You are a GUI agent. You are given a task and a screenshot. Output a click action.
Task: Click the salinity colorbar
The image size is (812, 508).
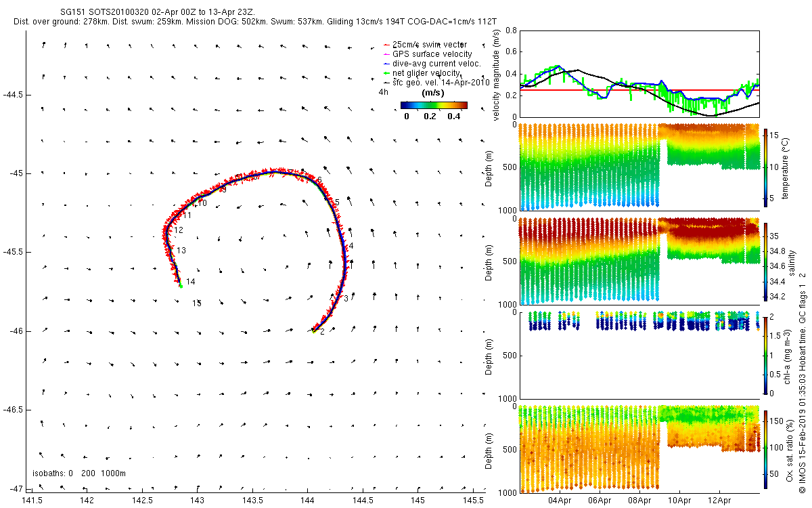(x=767, y=261)
